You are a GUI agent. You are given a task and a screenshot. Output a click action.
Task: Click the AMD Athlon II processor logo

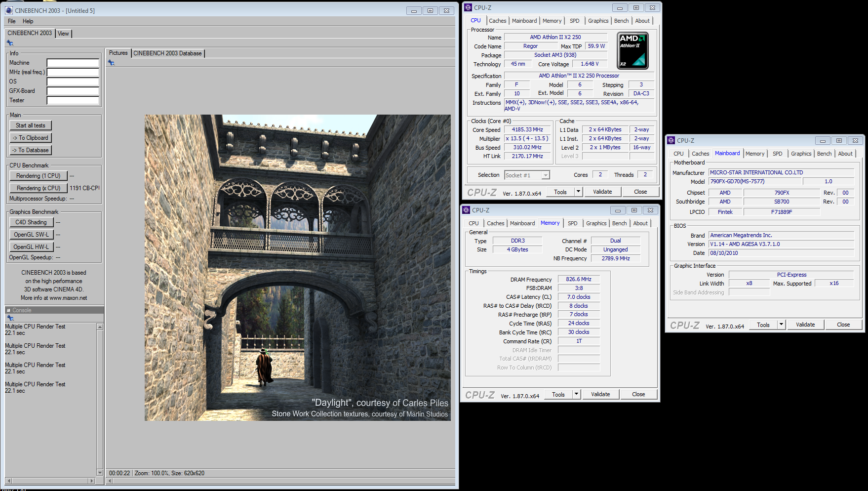point(632,51)
